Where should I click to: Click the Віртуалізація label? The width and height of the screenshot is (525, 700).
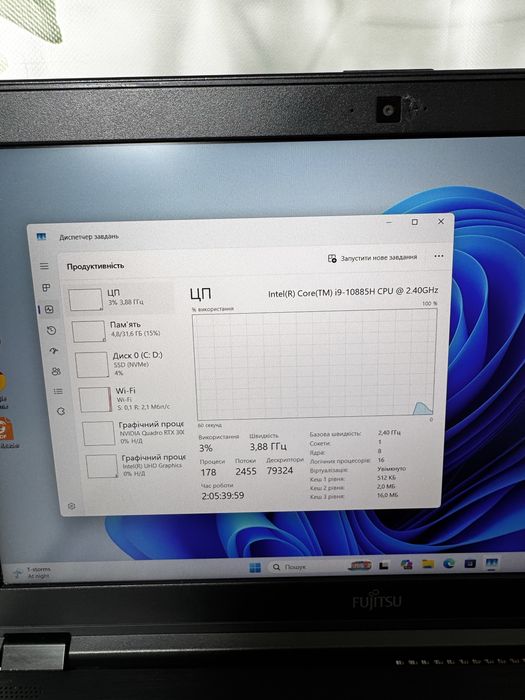coord(329,470)
